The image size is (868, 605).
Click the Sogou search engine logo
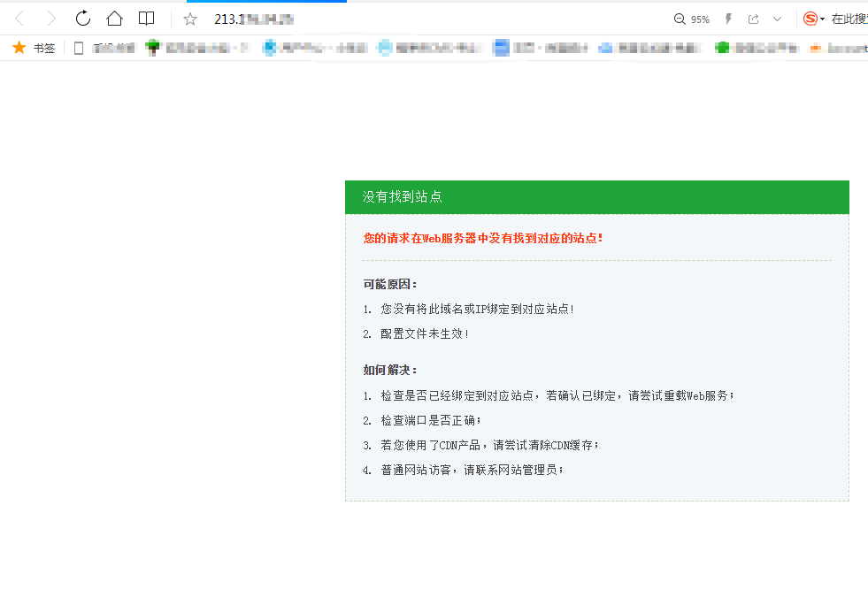pyautogui.click(x=809, y=18)
